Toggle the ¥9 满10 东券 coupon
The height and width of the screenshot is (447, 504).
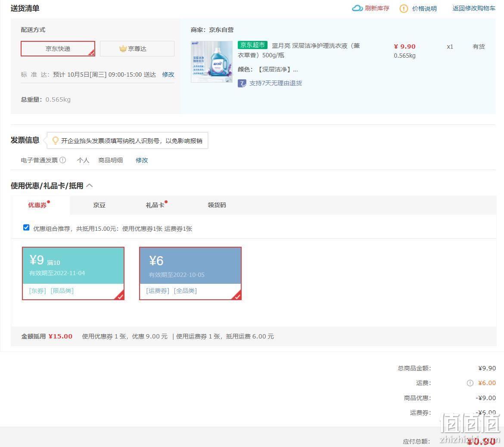(73, 273)
